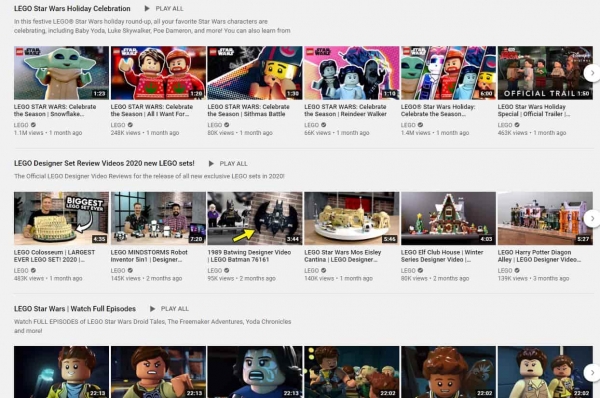Play all LEGO Star Wars Full Episodes
This screenshot has height=398, width=600.
tap(169, 308)
